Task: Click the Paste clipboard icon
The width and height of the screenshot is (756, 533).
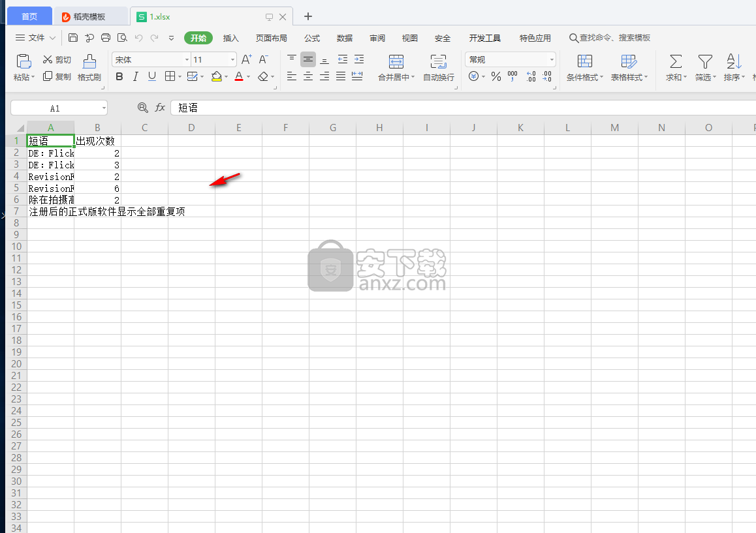Action: coord(24,62)
